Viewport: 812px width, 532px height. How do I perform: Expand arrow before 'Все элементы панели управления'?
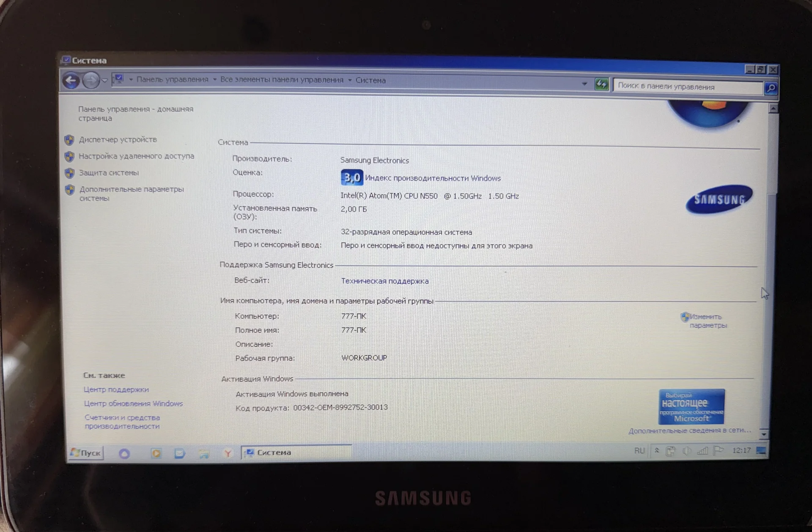[214, 80]
